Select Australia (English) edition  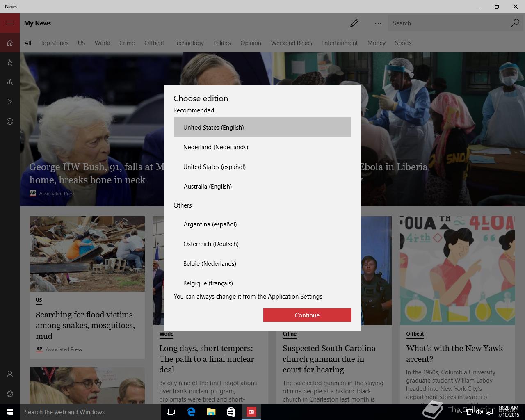click(262, 186)
